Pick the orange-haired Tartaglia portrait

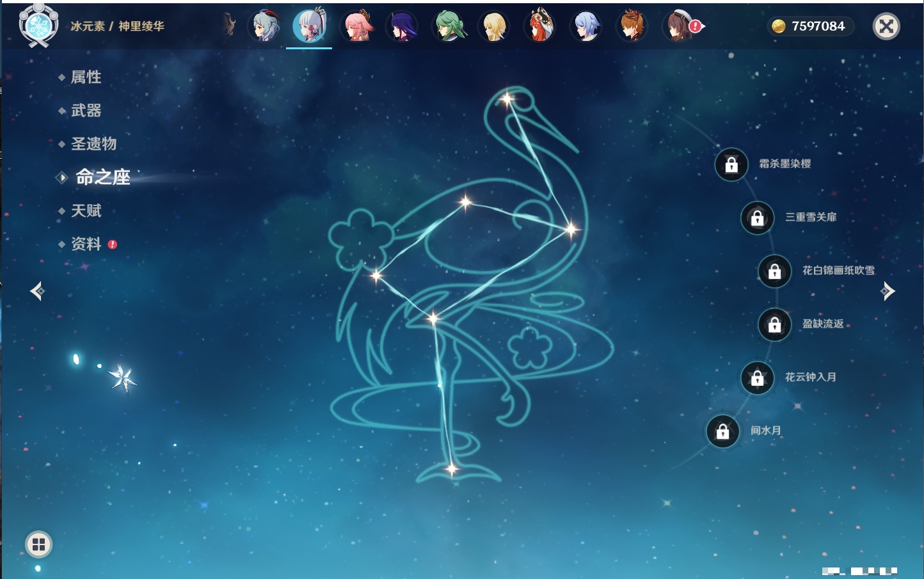click(632, 26)
